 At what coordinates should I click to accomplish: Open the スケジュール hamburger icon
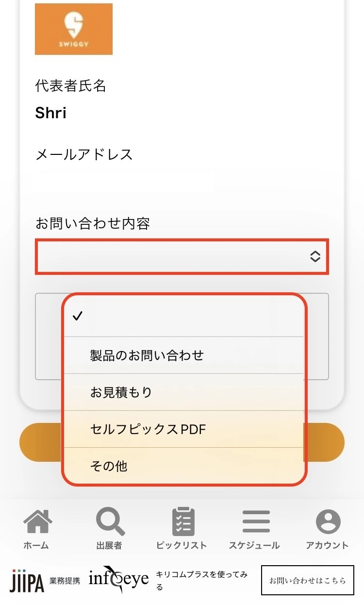click(256, 522)
